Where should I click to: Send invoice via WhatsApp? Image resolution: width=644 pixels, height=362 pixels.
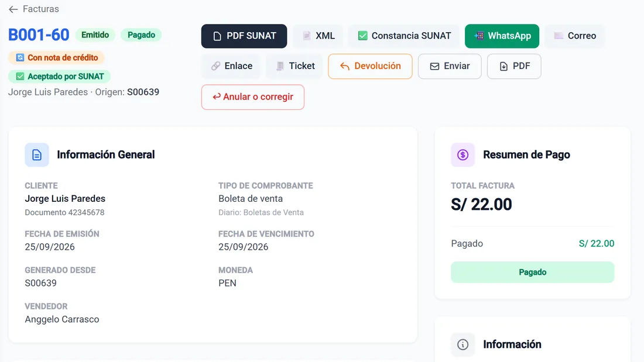(502, 36)
